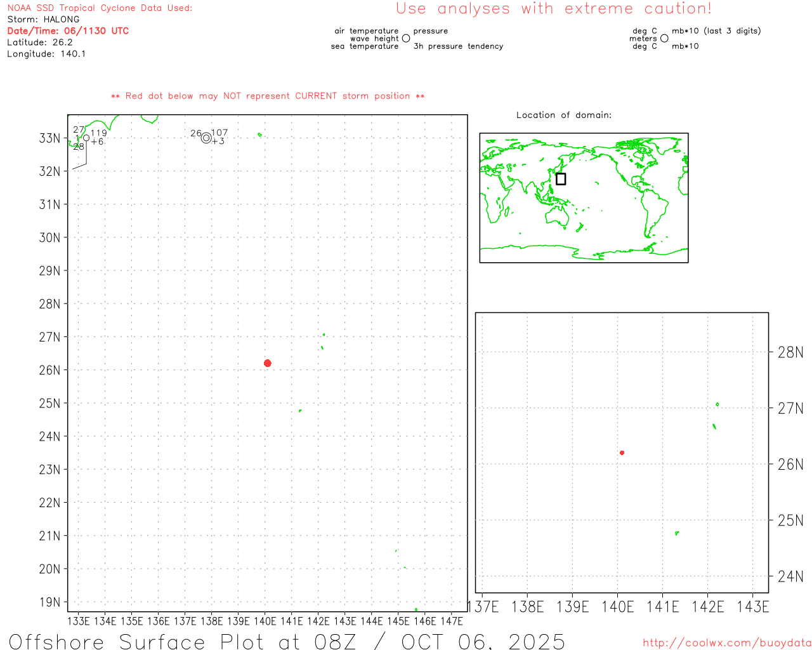Click the '26N' latitude label on main map

tap(49, 370)
